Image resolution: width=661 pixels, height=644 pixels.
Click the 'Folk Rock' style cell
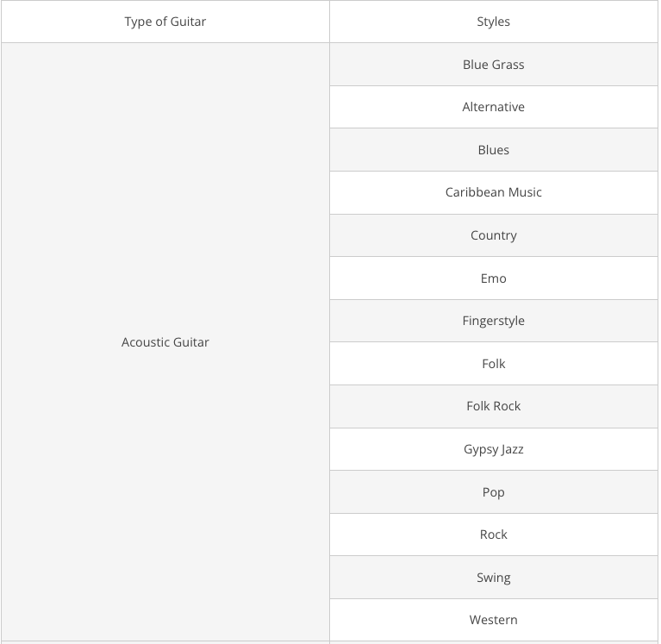point(493,406)
